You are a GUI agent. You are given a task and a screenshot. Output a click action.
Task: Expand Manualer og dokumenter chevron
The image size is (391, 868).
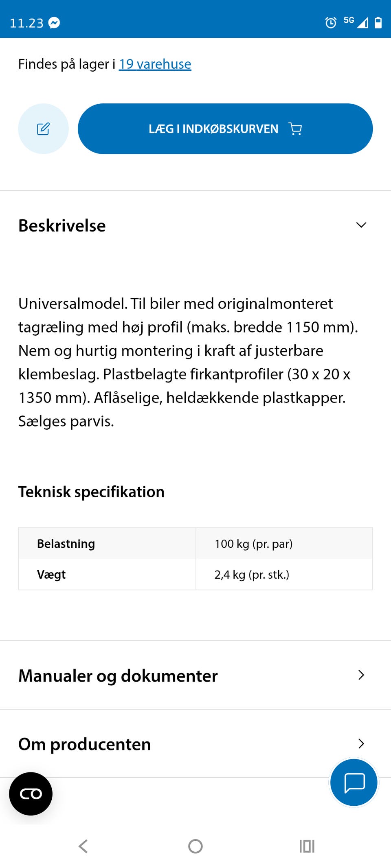point(361,675)
